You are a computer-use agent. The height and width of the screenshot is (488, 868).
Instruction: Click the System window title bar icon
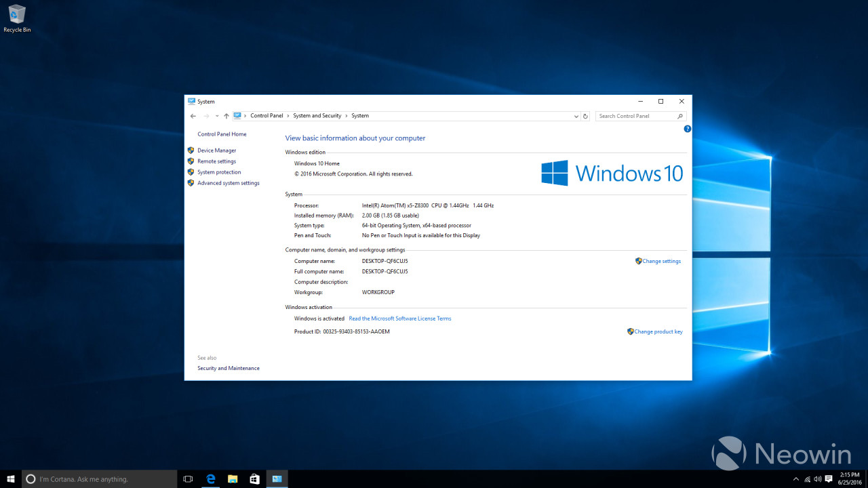[191, 101]
